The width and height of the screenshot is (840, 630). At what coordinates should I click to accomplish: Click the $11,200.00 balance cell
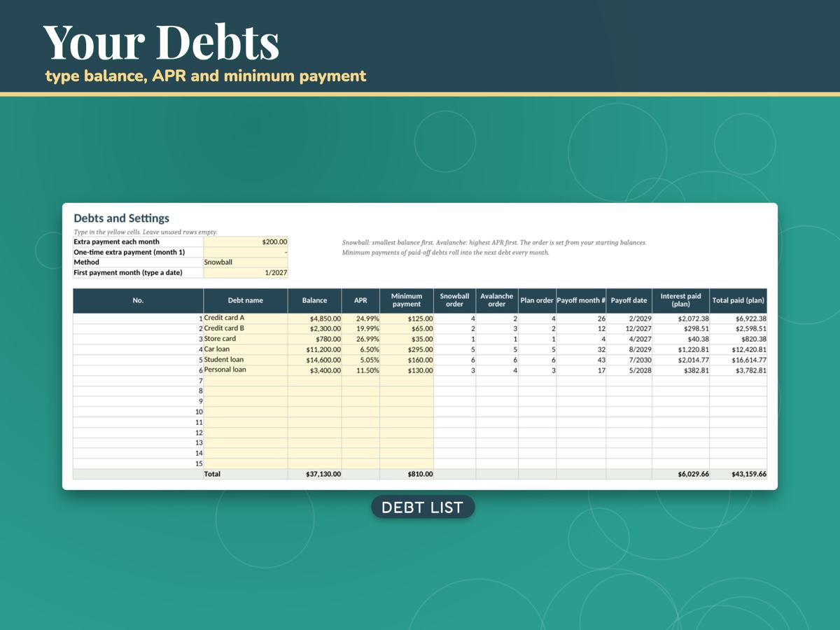[x=314, y=349]
